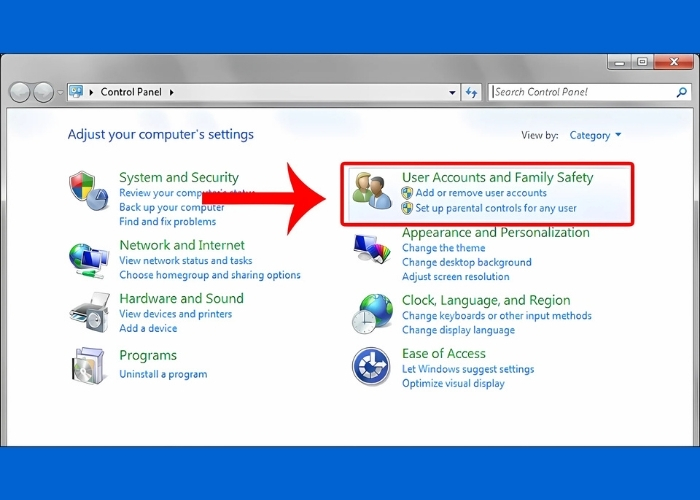Open the Programs category icon

[x=88, y=366]
